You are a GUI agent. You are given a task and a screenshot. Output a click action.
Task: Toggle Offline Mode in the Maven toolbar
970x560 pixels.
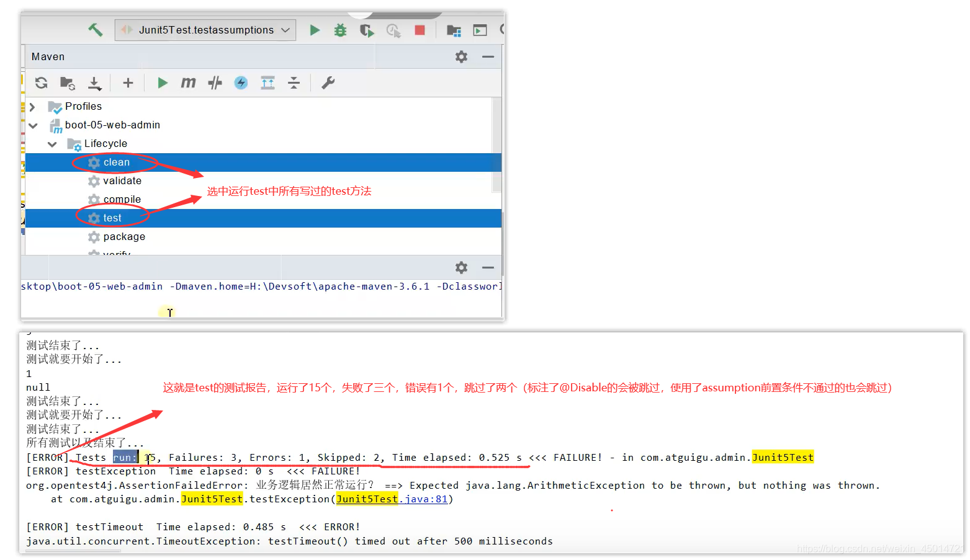(241, 82)
